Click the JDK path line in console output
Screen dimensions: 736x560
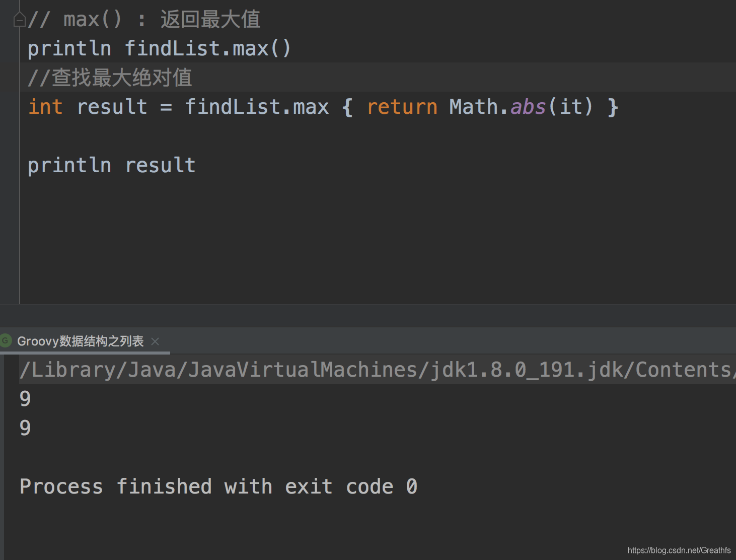tap(378, 370)
